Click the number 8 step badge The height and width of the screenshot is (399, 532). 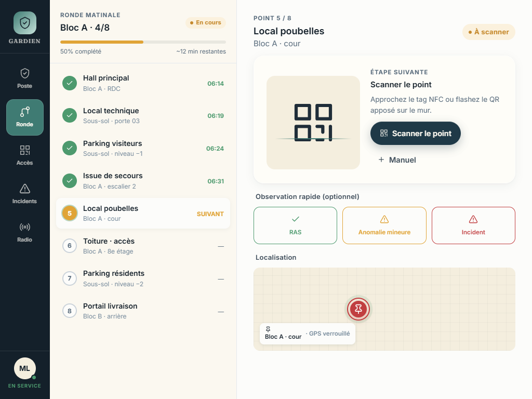pyautogui.click(x=70, y=311)
